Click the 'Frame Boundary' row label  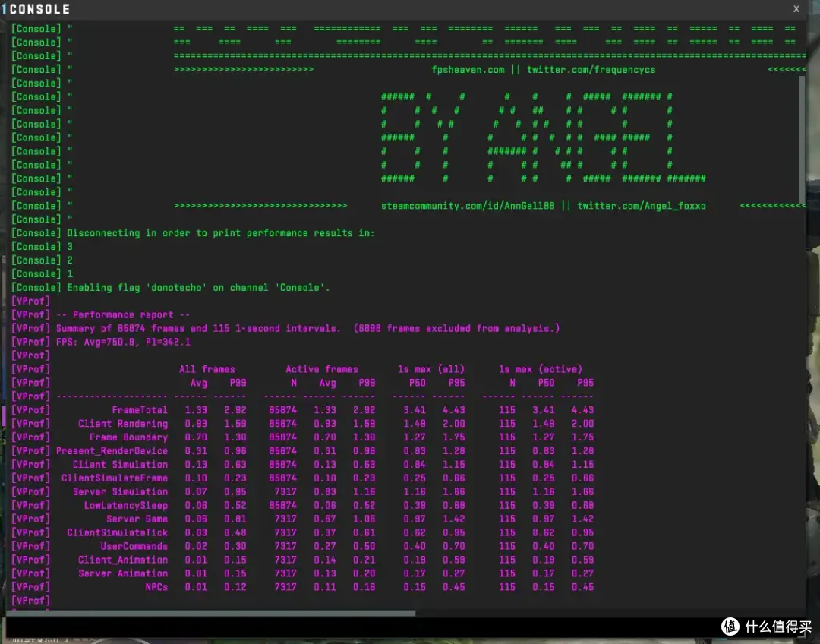(128, 437)
